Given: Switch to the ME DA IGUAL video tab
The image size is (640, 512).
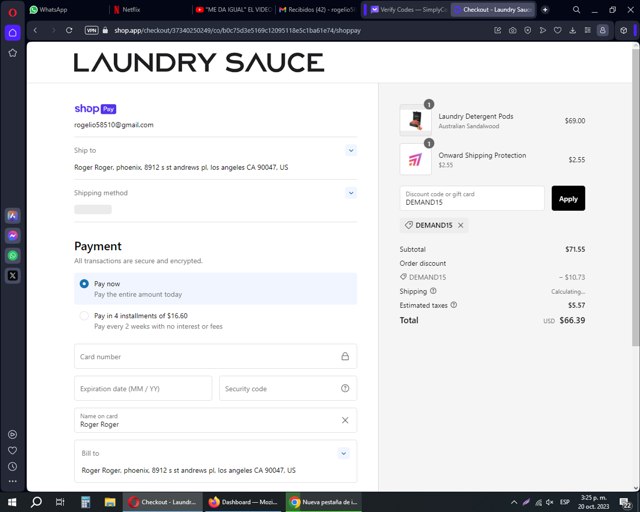Looking at the screenshot, I should 234,10.
